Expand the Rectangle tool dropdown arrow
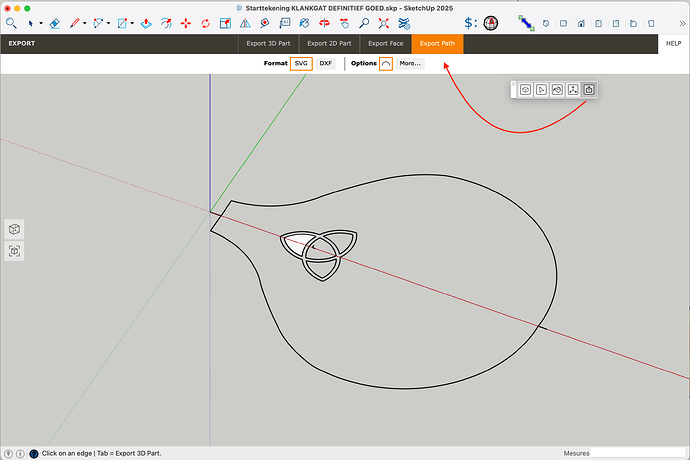This screenshot has height=460, width=690. [x=132, y=23]
